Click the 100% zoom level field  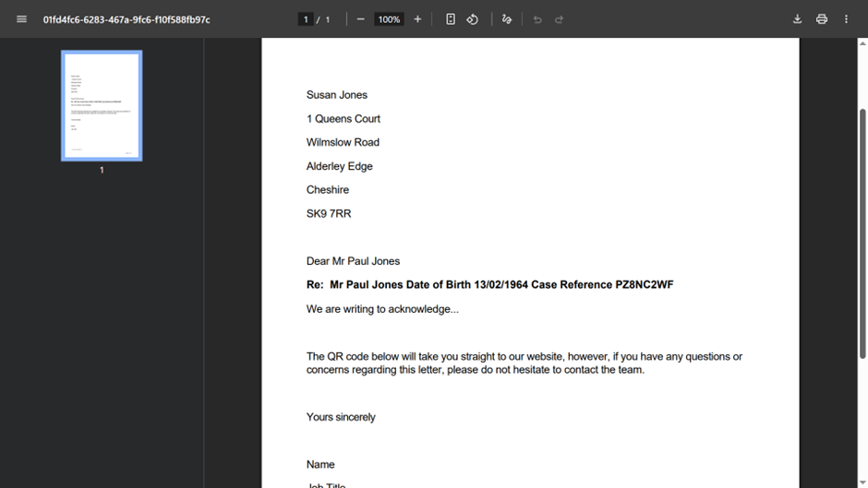[x=389, y=19]
